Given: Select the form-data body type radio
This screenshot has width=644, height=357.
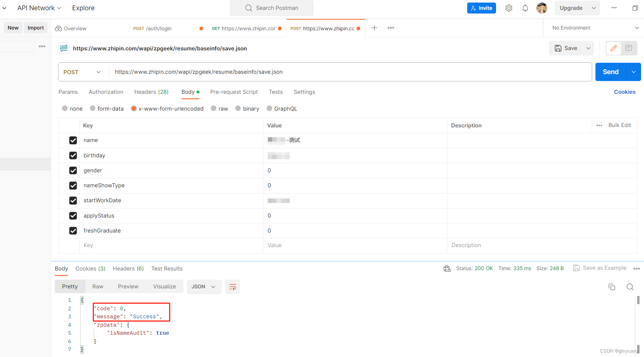Looking at the screenshot, I should 93,108.
